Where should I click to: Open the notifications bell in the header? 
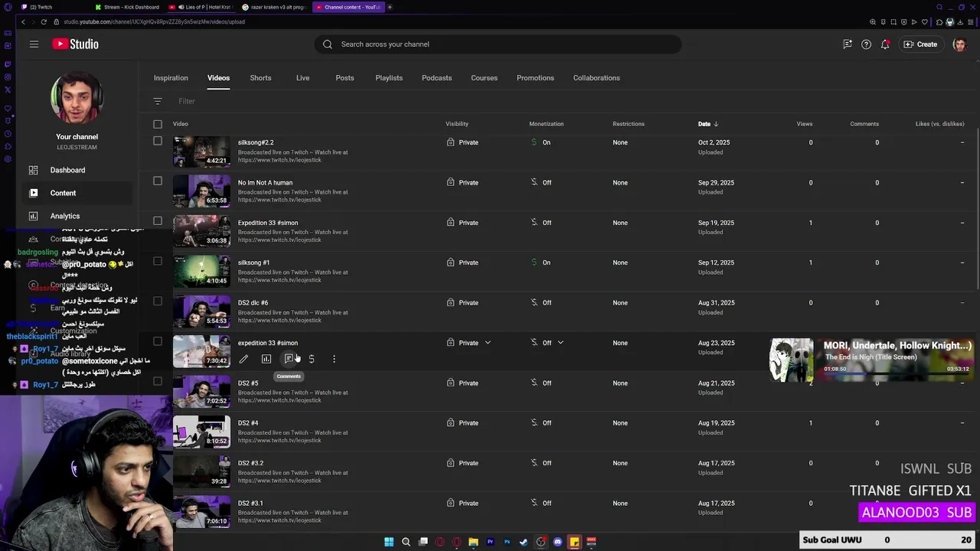pyautogui.click(x=885, y=44)
